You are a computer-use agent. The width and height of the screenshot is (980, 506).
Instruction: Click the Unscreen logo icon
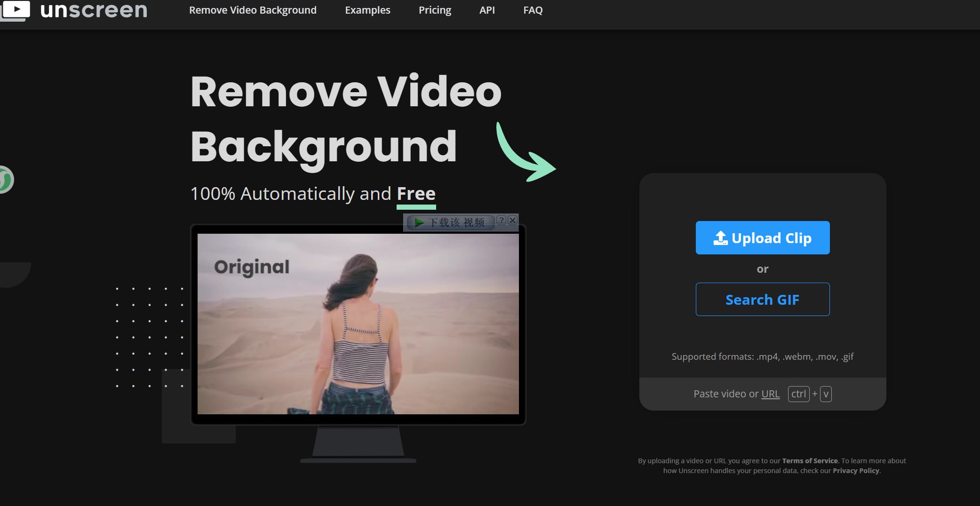15,10
